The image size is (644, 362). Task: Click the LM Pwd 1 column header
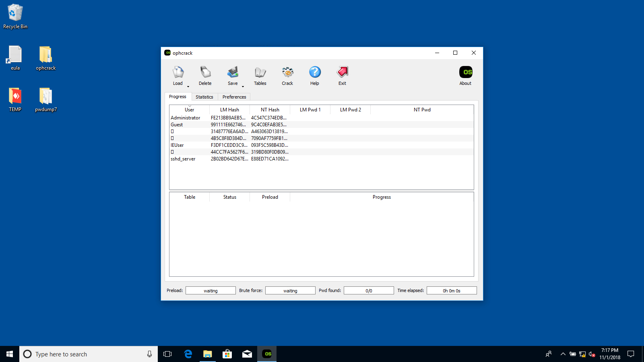[x=310, y=110]
